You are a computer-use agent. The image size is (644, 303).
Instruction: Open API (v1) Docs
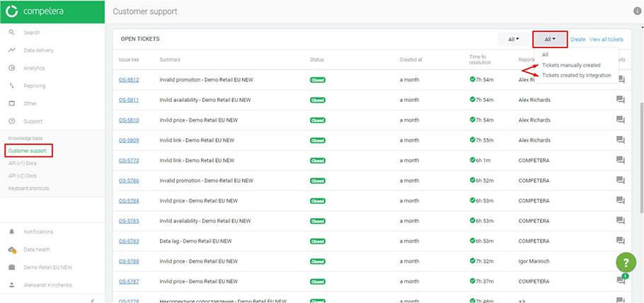(x=23, y=164)
